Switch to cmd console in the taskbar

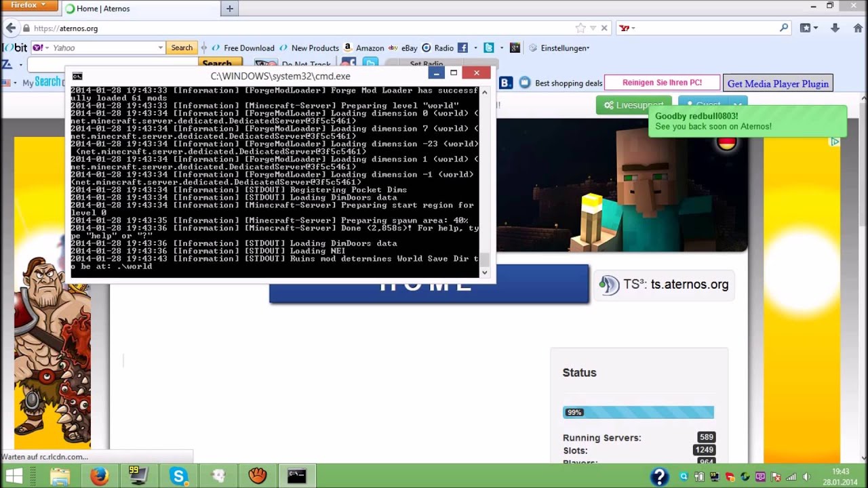point(296,476)
